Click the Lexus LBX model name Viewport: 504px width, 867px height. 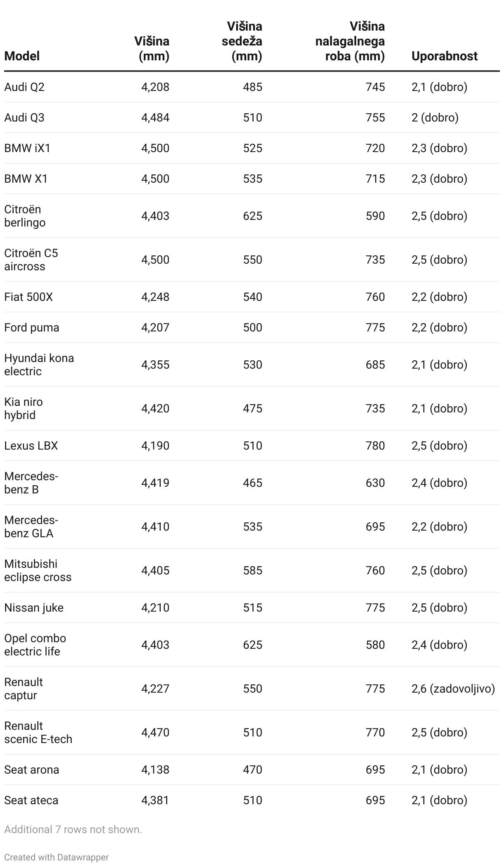[x=31, y=445]
